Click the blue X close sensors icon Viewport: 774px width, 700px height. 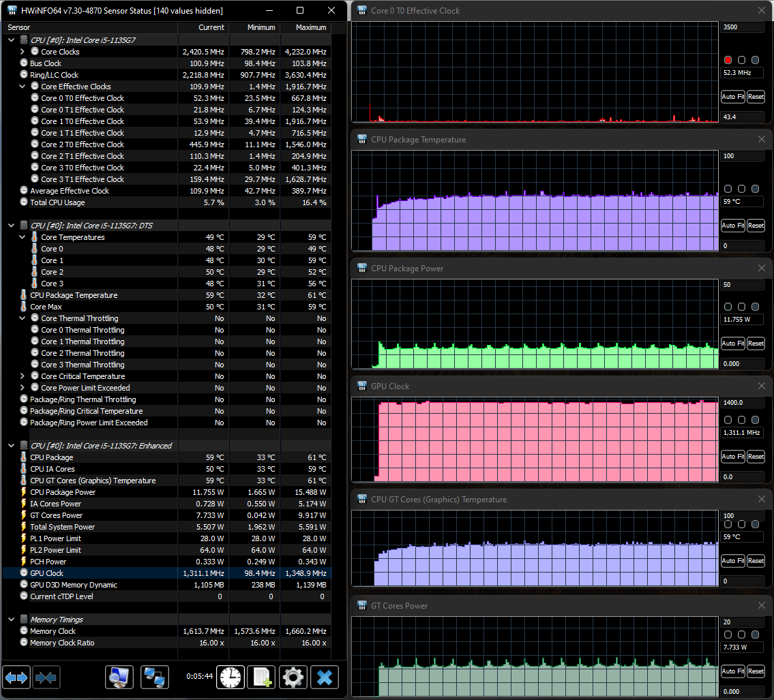[x=325, y=678]
